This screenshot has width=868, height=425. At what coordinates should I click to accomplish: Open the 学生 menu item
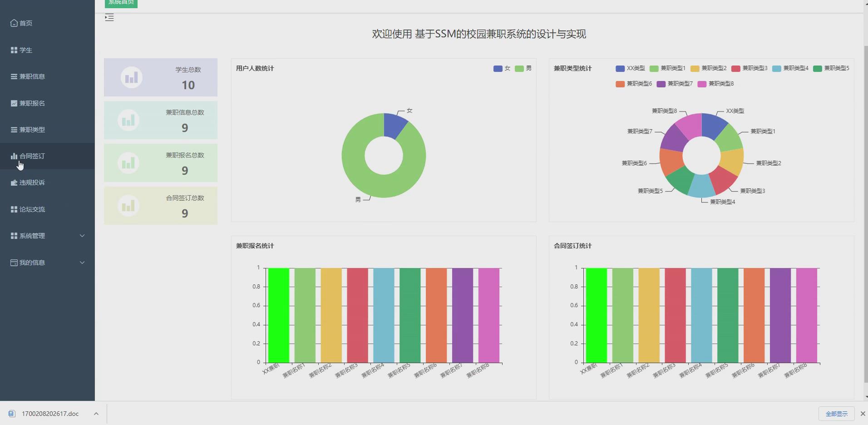(x=47, y=50)
